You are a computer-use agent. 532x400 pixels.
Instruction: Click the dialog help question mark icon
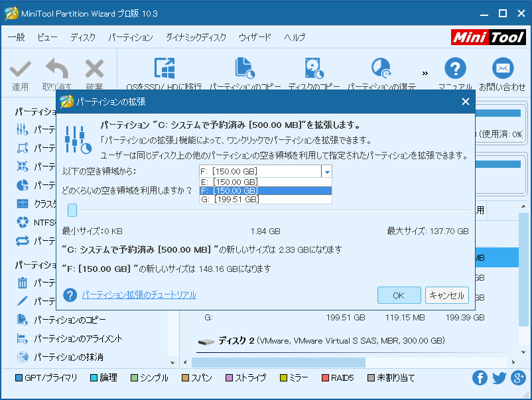70,295
